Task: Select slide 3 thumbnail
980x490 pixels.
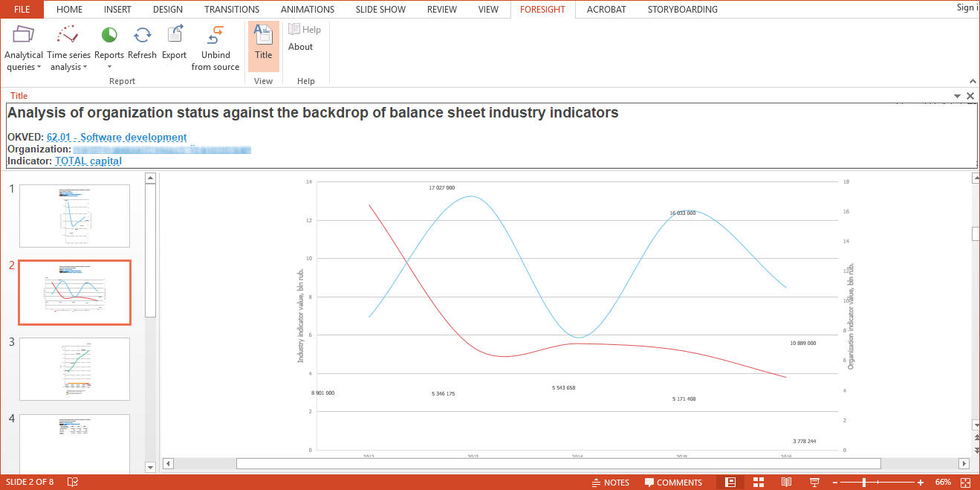Action: (x=74, y=369)
